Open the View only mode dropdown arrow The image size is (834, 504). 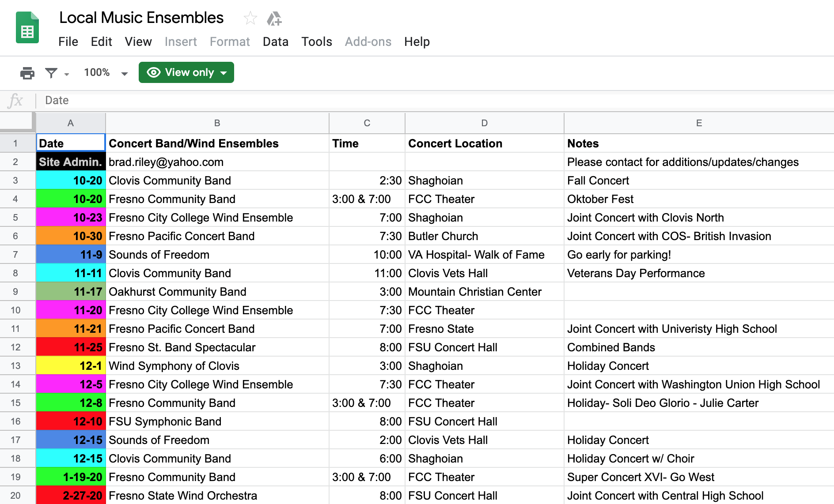click(x=224, y=73)
